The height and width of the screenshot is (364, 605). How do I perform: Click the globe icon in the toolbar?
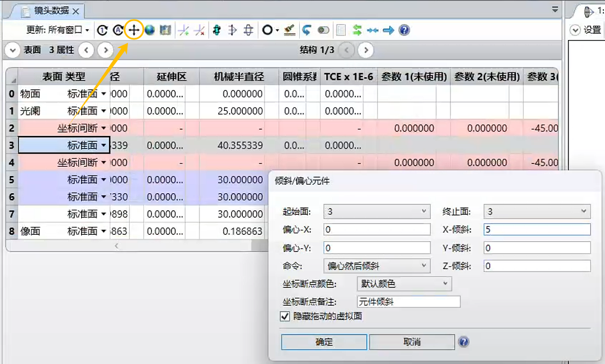[151, 30]
